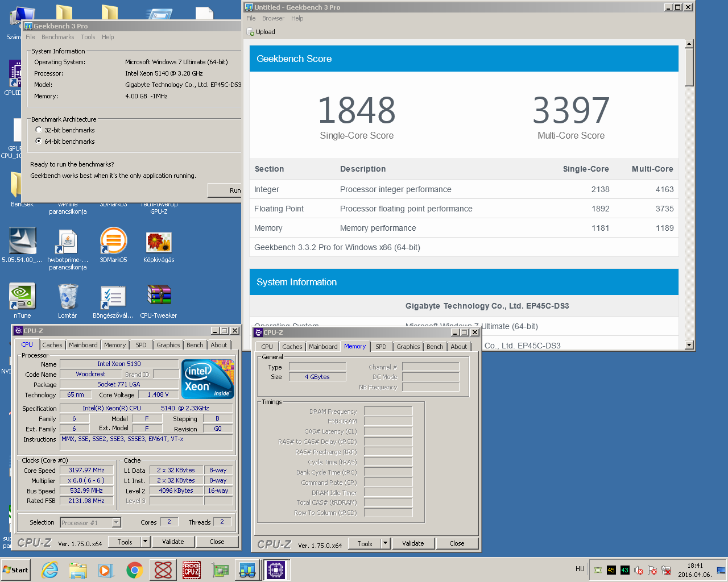Screen dimensions: 728x582
Task: Select 32-bit benchmarks option
Action: click(x=39, y=130)
